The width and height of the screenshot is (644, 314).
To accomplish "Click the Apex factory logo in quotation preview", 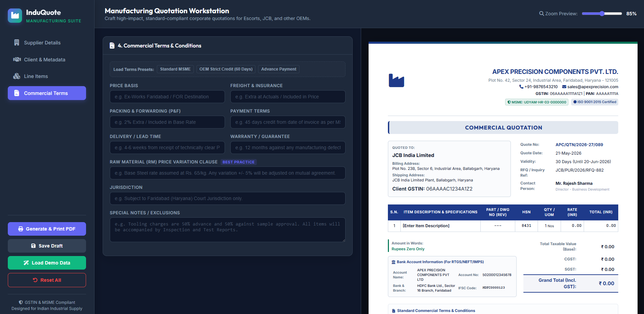I will [x=396, y=80].
